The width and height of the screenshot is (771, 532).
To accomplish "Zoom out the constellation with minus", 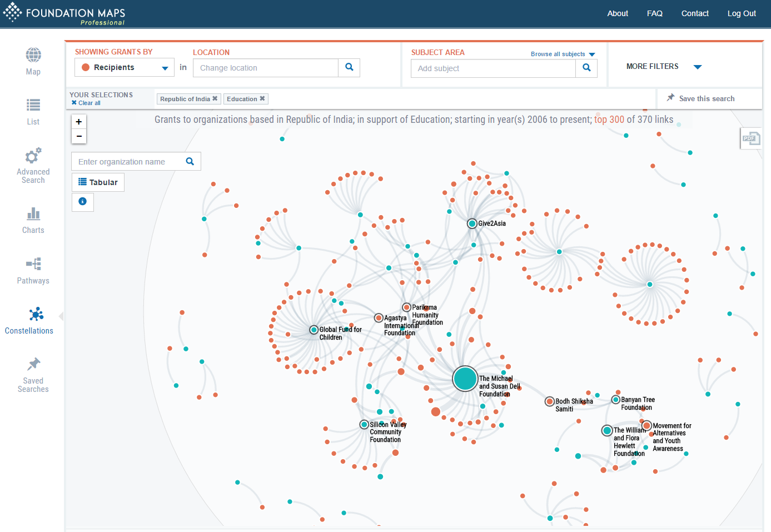I will point(79,136).
